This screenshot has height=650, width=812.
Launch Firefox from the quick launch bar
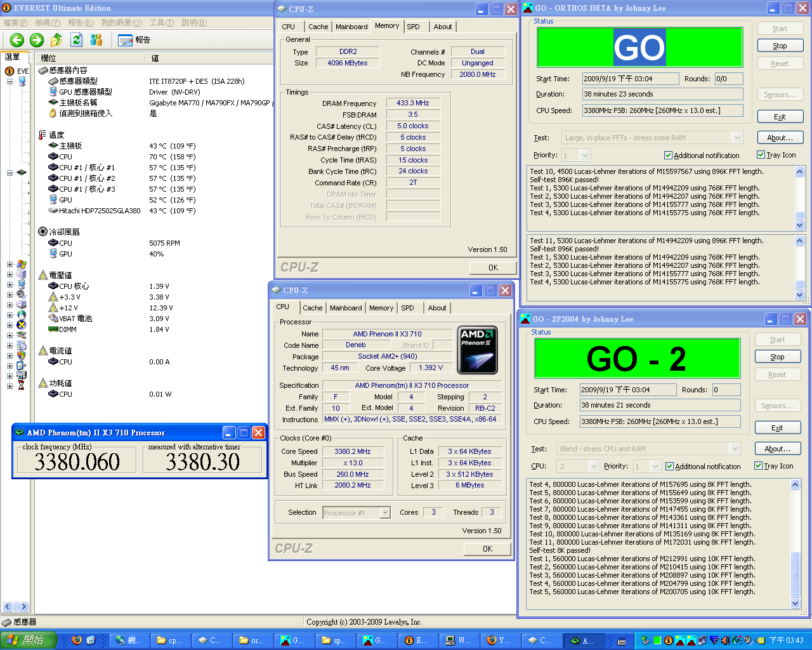(x=77, y=640)
